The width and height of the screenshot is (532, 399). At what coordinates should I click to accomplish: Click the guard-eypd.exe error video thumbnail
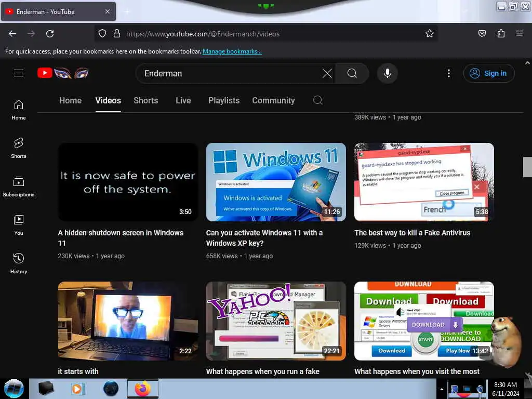(x=424, y=182)
